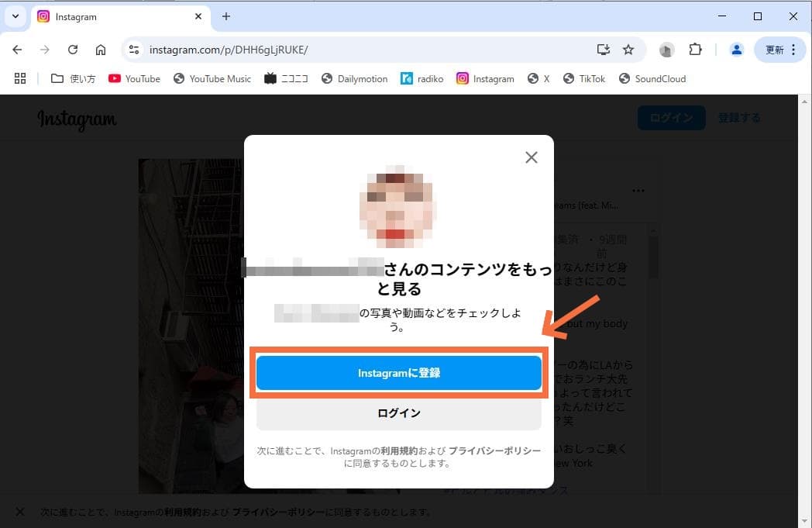Go to the browser home page

101,50
